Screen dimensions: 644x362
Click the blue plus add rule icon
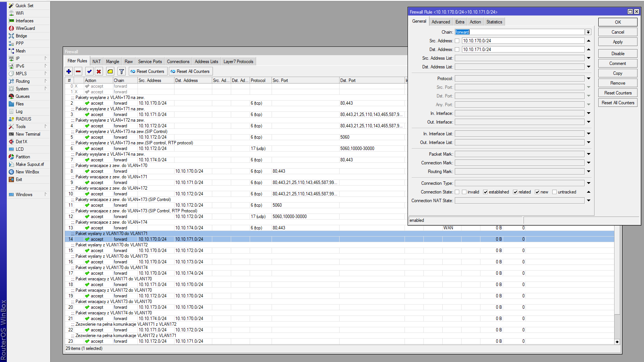pyautogui.click(x=69, y=71)
